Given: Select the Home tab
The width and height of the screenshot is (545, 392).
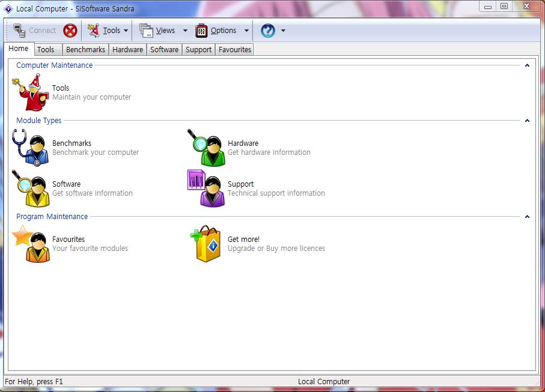Looking at the screenshot, I should tap(19, 49).
